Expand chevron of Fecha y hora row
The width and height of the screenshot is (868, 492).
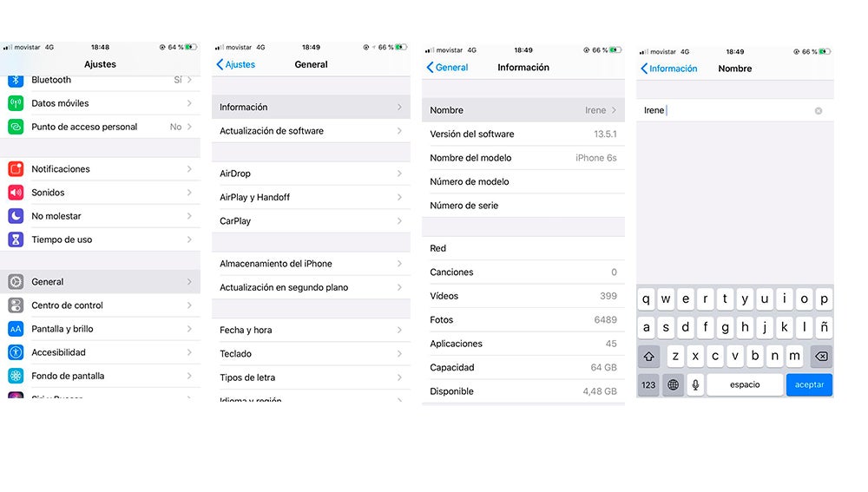click(399, 330)
